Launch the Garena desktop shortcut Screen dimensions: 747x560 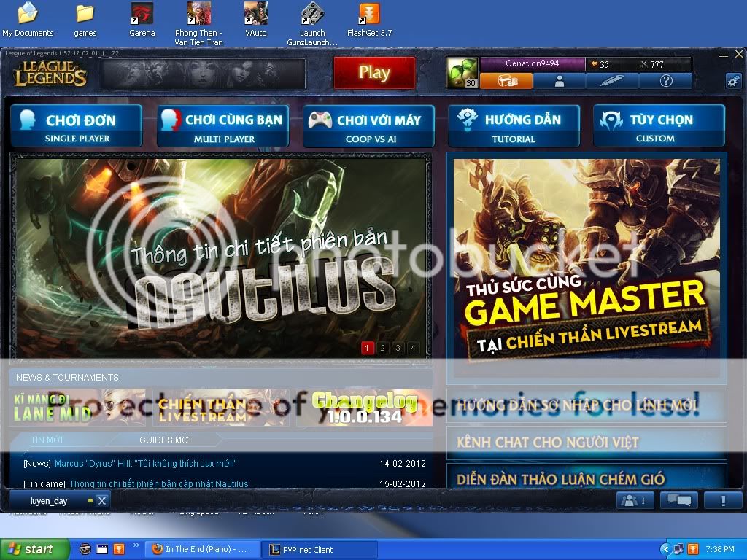pyautogui.click(x=142, y=20)
